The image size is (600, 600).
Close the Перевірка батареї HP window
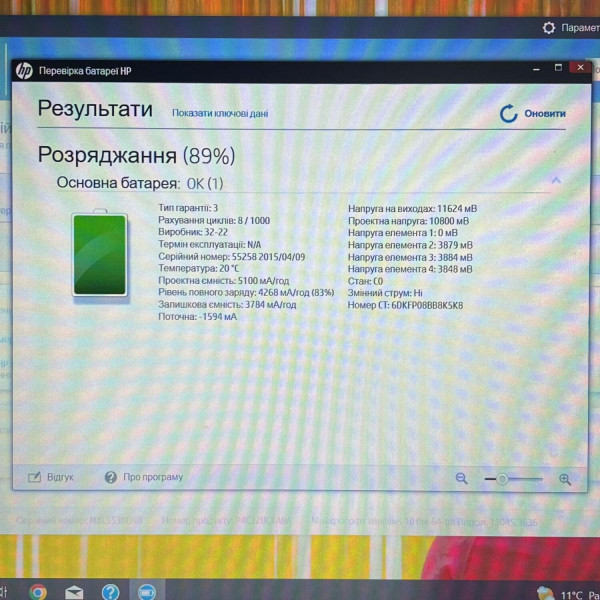[x=580, y=68]
